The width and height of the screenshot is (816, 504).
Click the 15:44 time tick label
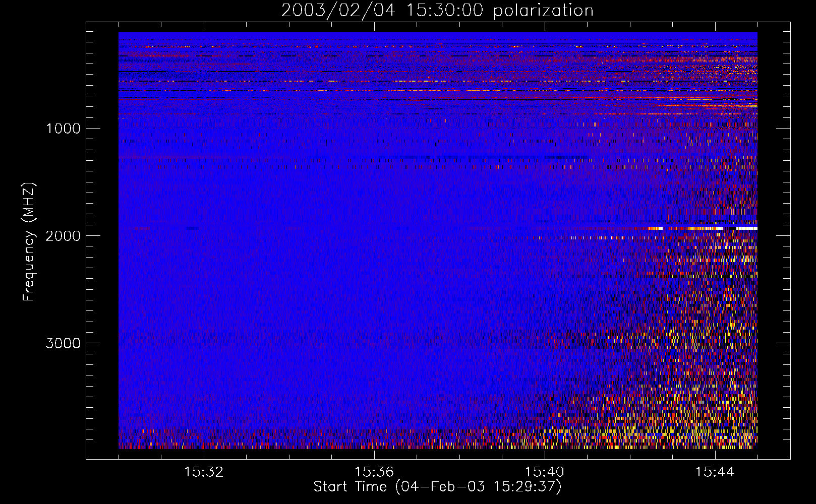tap(715, 472)
